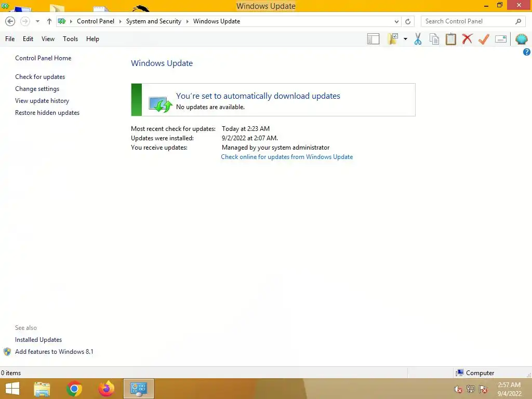532x399 pixels.
Task: Open folder options toolbar icon
Action: click(393, 39)
